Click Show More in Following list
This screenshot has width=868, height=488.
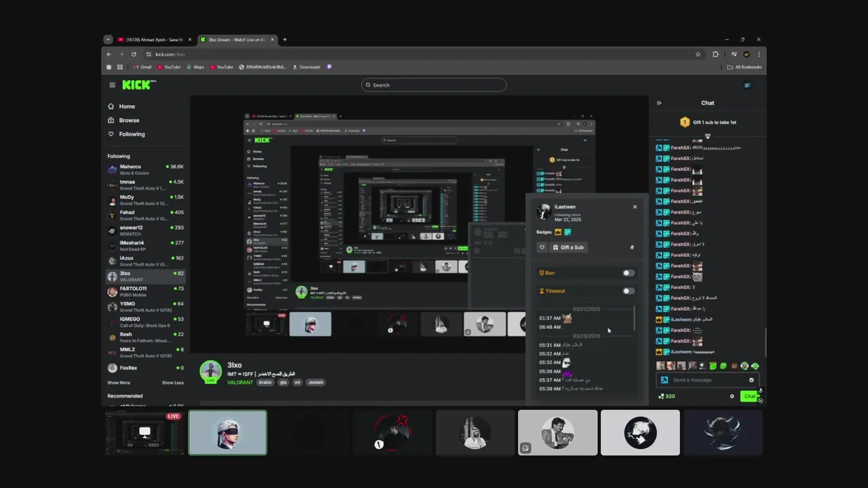tap(119, 382)
